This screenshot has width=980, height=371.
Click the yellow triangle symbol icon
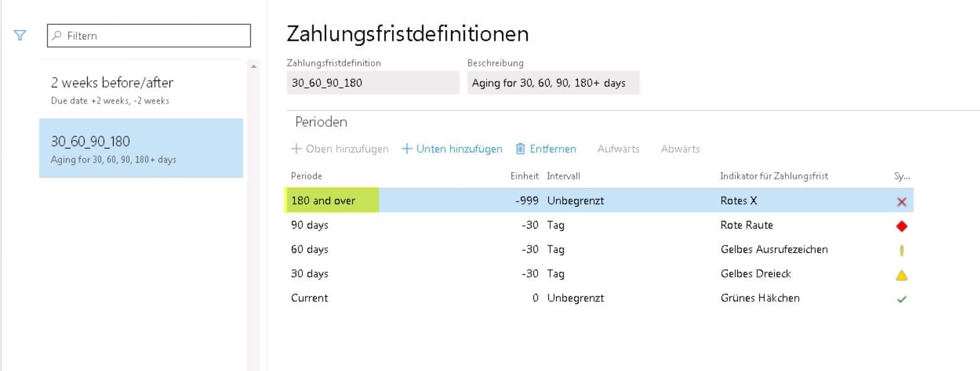(x=902, y=275)
